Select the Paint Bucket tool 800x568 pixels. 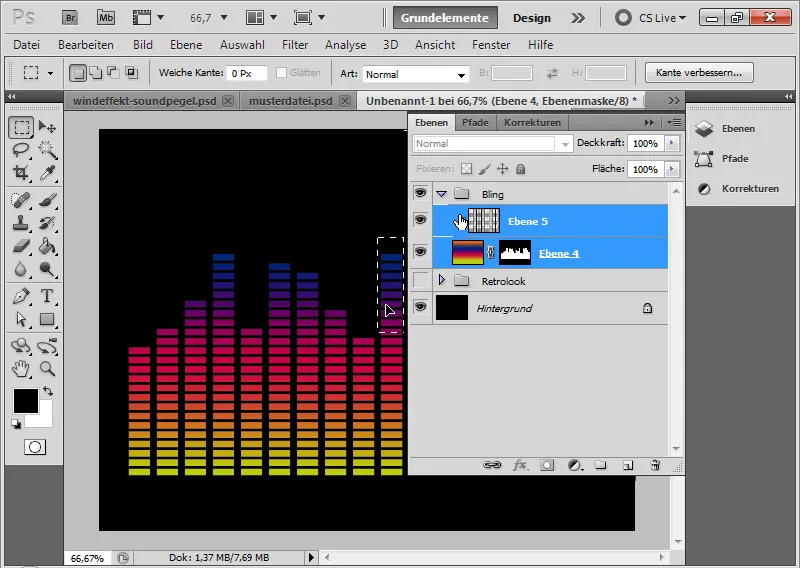(x=47, y=246)
